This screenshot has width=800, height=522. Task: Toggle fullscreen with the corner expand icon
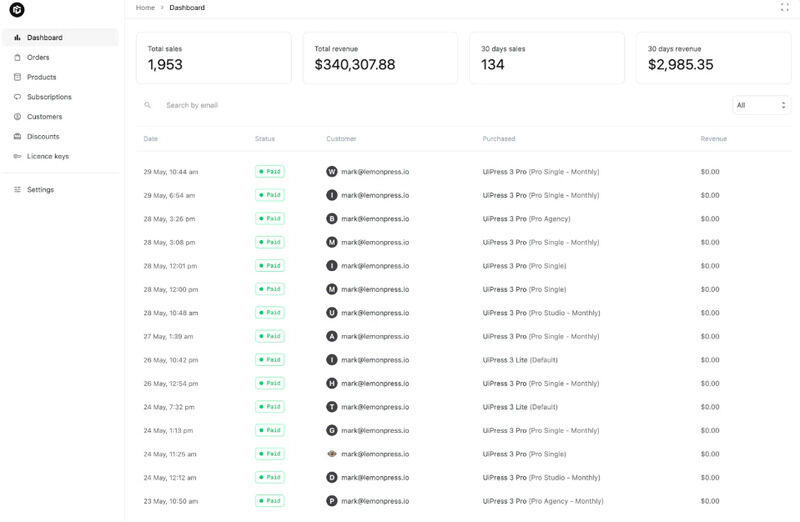pos(784,7)
